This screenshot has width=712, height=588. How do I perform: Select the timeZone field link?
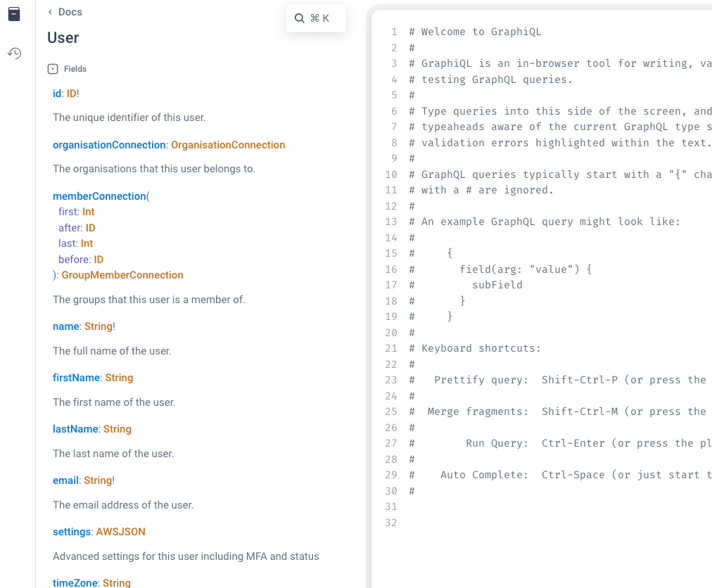click(75, 582)
